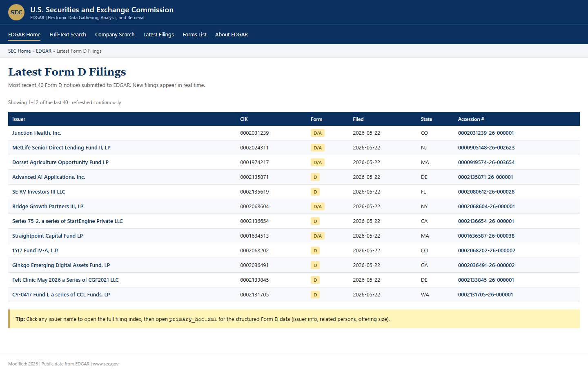Open Ginkgo Emerging Digital Assets Fund filing

61,265
